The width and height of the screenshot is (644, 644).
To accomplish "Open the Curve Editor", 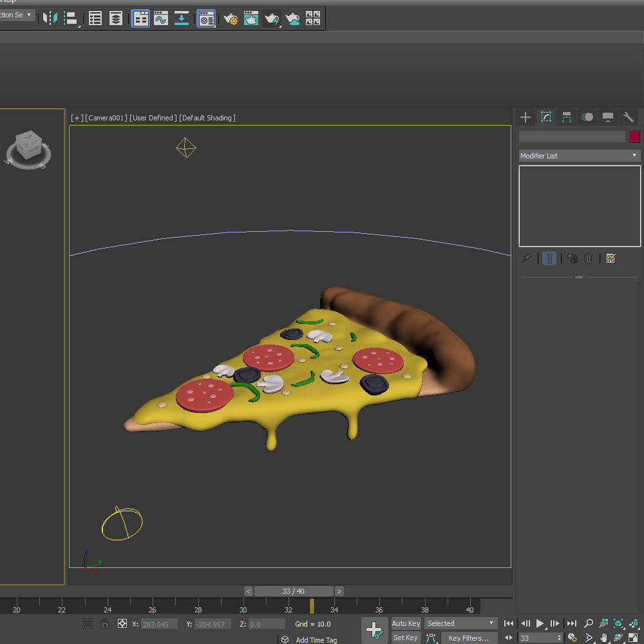I will click(161, 19).
